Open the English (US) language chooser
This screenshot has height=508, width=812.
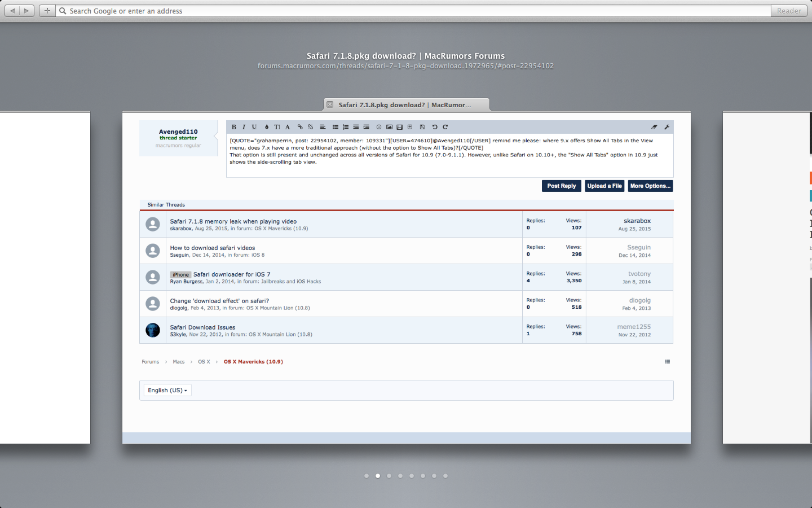[x=167, y=390]
